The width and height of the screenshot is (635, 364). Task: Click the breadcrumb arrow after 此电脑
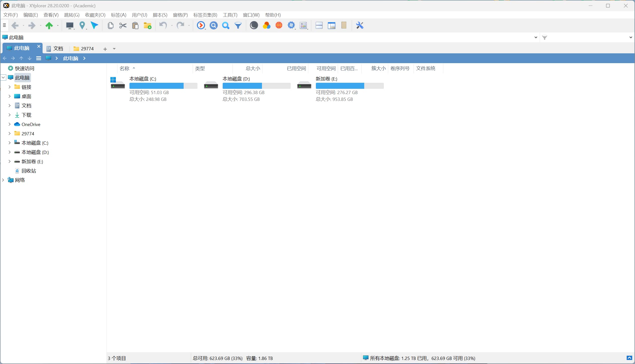point(84,58)
